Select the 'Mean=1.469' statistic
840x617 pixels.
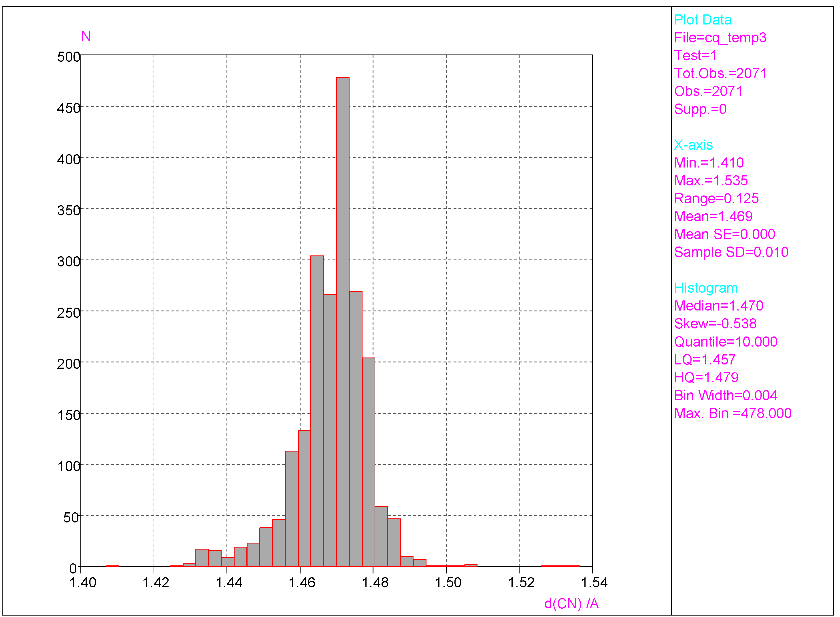click(713, 217)
